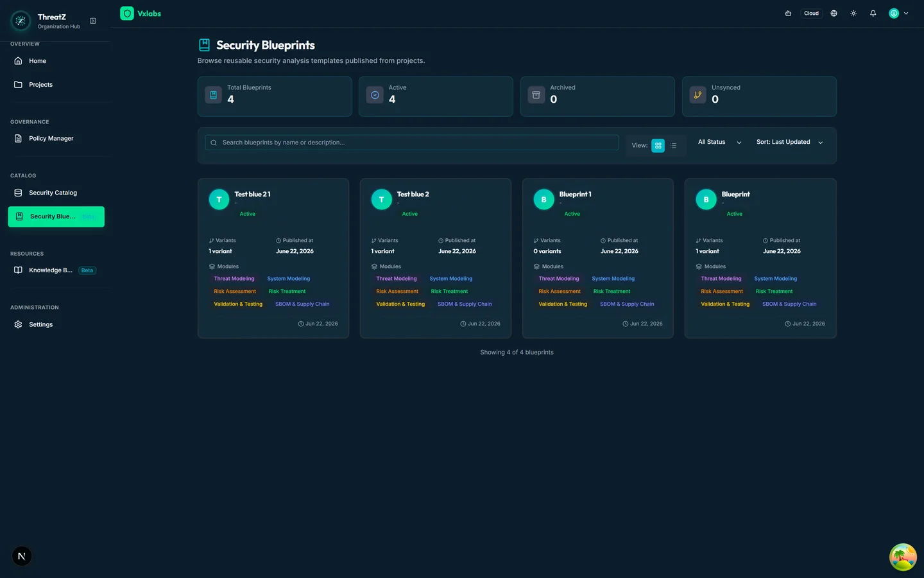Click the T avatar of Test blue 2
Image resolution: width=924 pixels, height=578 pixels.
click(x=382, y=200)
